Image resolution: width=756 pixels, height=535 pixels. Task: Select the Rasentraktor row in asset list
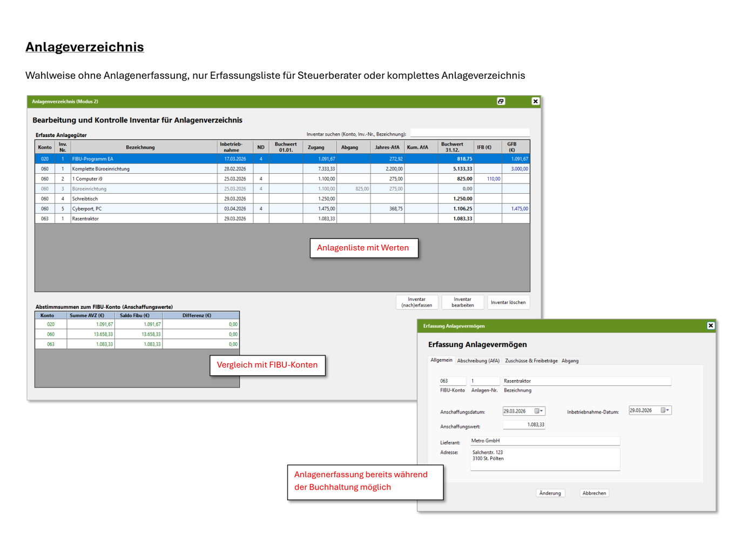(282, 219)
